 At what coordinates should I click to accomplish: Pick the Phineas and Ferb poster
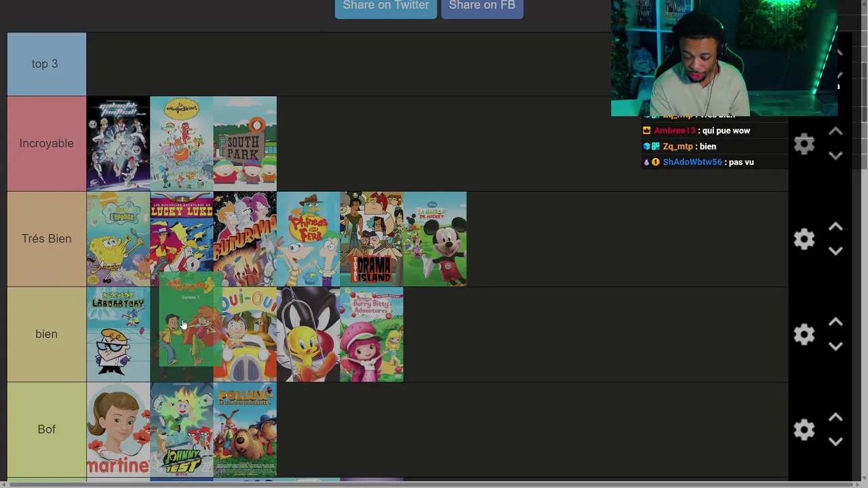pos(308,239)
